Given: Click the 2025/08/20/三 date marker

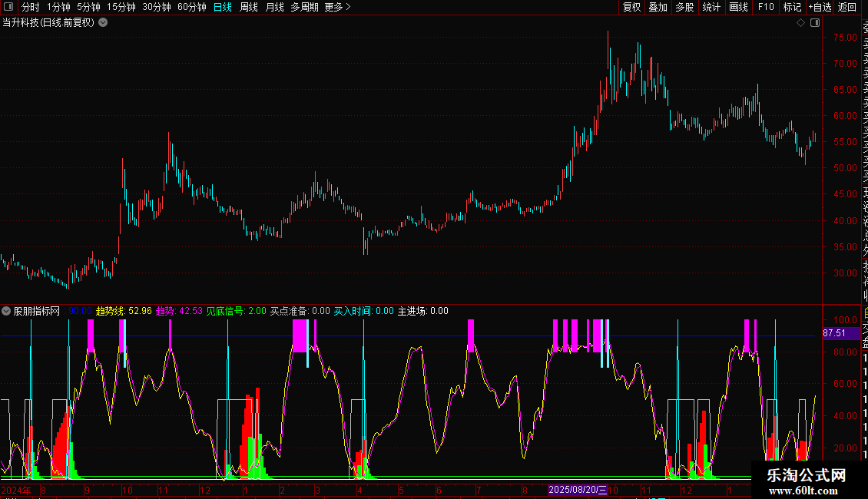Looking at the screenshot, I should [578, 490].
